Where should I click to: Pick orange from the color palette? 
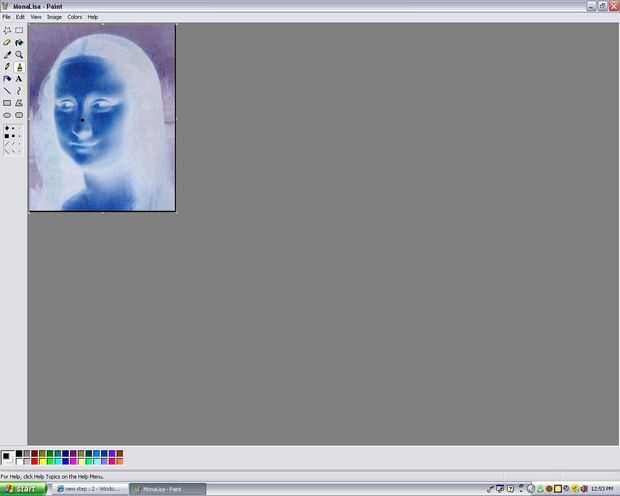coord(120,461)
